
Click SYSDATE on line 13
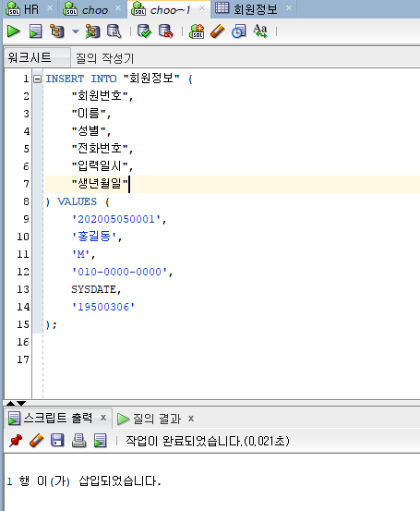pyautogui.click(x=94, y=289)
